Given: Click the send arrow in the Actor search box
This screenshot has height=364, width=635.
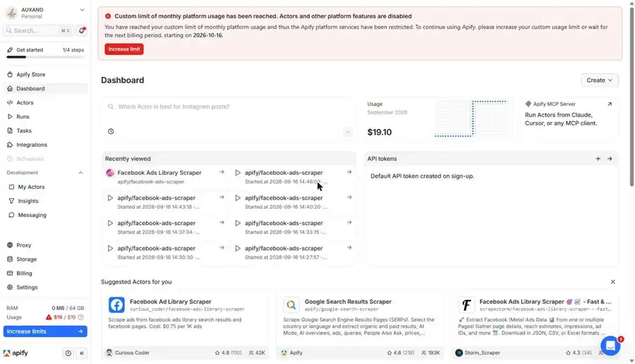Looking at the screenshot, I should (x=347, y=132).
